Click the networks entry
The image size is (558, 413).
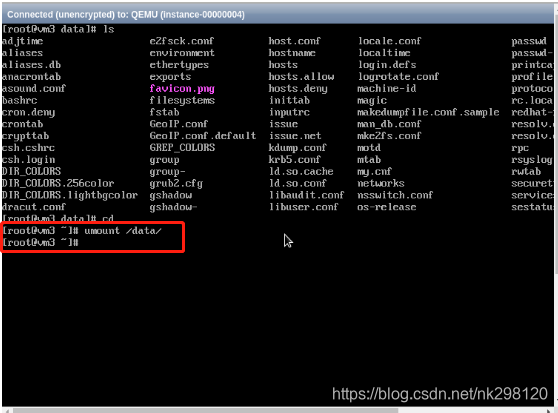pyautogui.click(x=381, y=183)
